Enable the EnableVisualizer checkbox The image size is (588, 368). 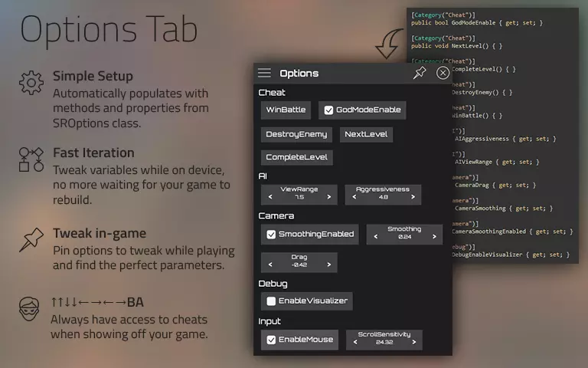pos(271,301)
